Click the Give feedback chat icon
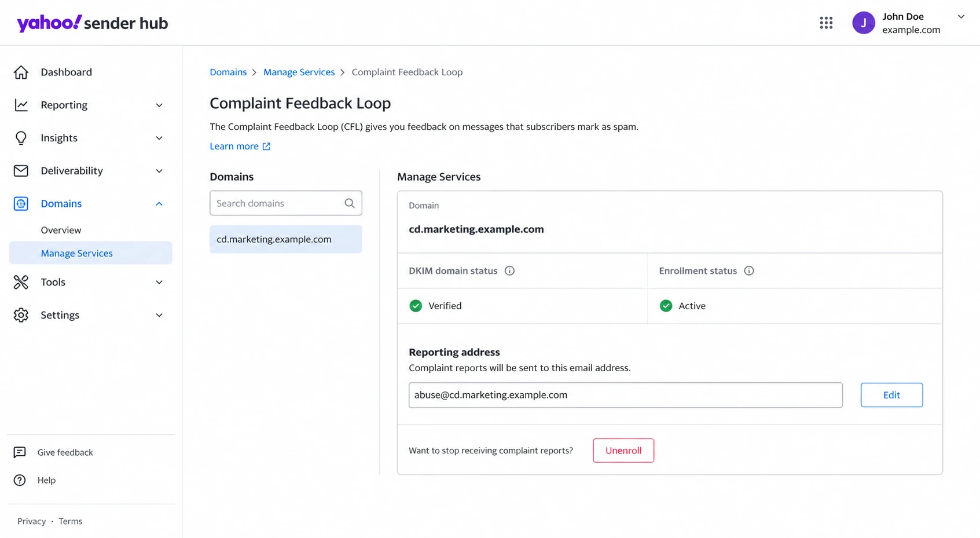The height and width of the screenshot is (538, 980). (x=20, y=452)
